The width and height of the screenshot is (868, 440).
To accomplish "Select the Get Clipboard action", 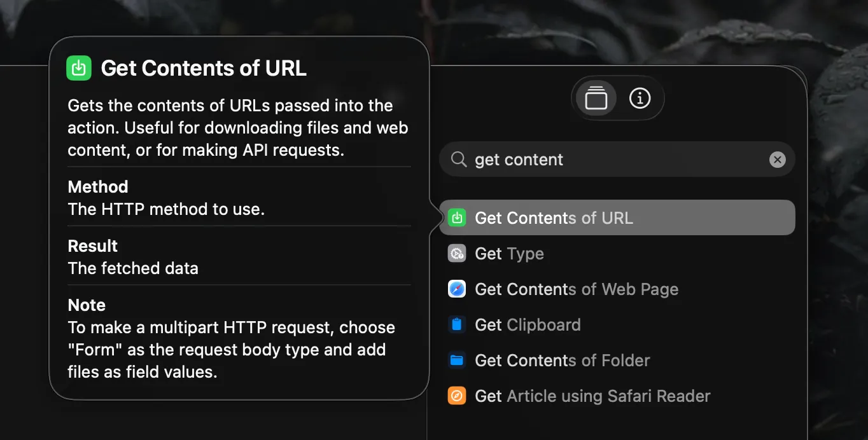I will pyautogui.click(x=617, y=325).
